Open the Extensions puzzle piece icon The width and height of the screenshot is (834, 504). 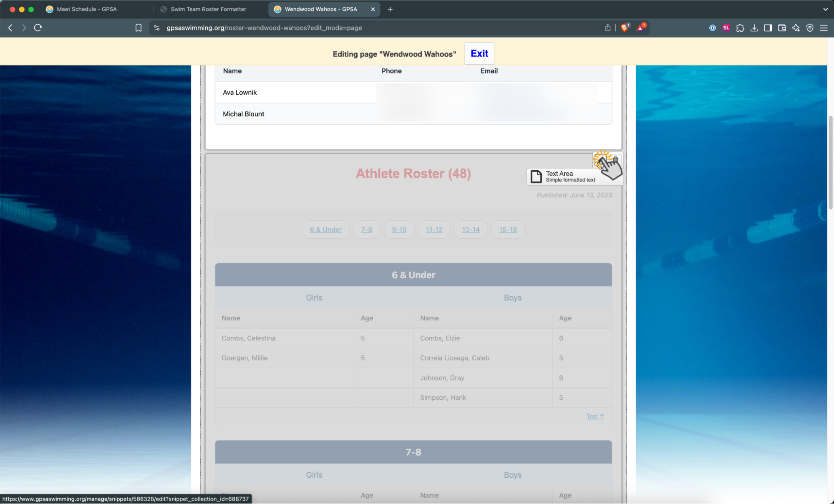tap(740, 28)
